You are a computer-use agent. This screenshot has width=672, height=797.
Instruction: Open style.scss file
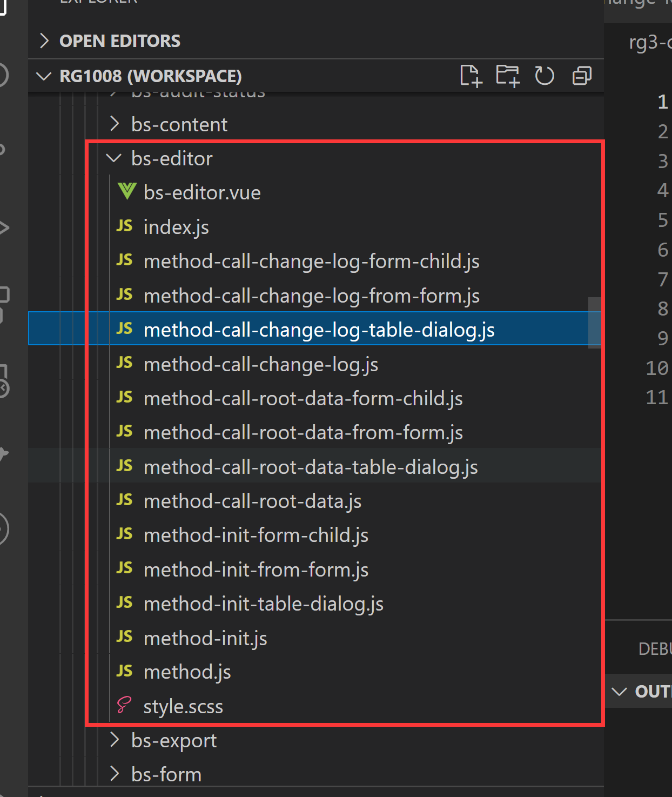[183, 706]
